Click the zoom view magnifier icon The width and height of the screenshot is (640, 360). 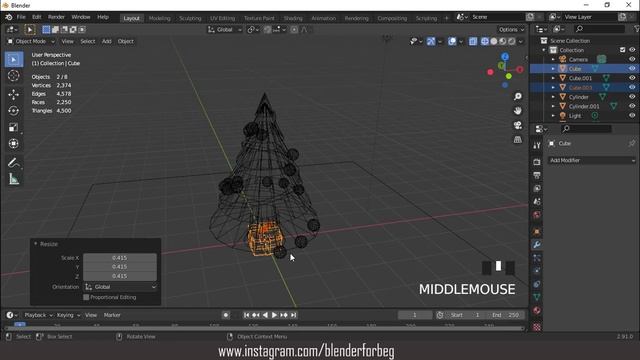tap(518, 96)
